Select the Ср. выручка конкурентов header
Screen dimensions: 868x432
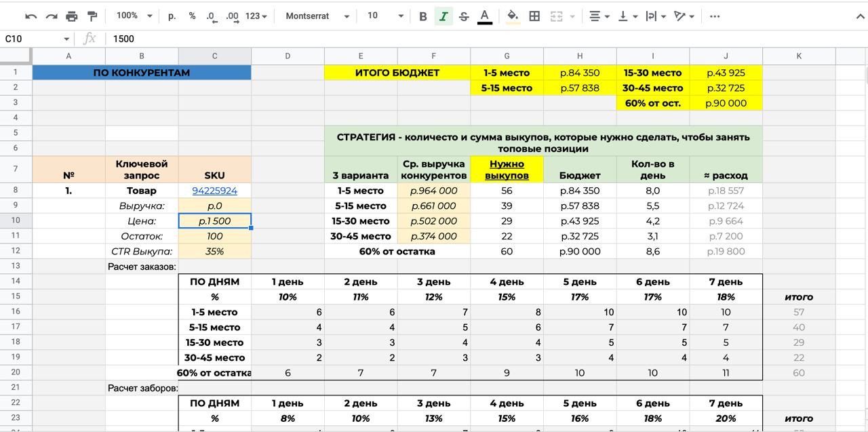[434, 170]
